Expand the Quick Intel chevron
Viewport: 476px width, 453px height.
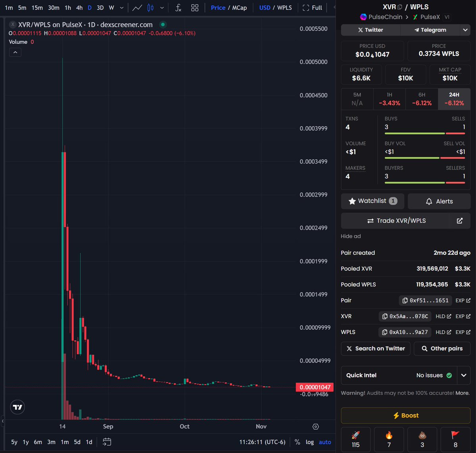pyautogui.click(x=464, y=375)
